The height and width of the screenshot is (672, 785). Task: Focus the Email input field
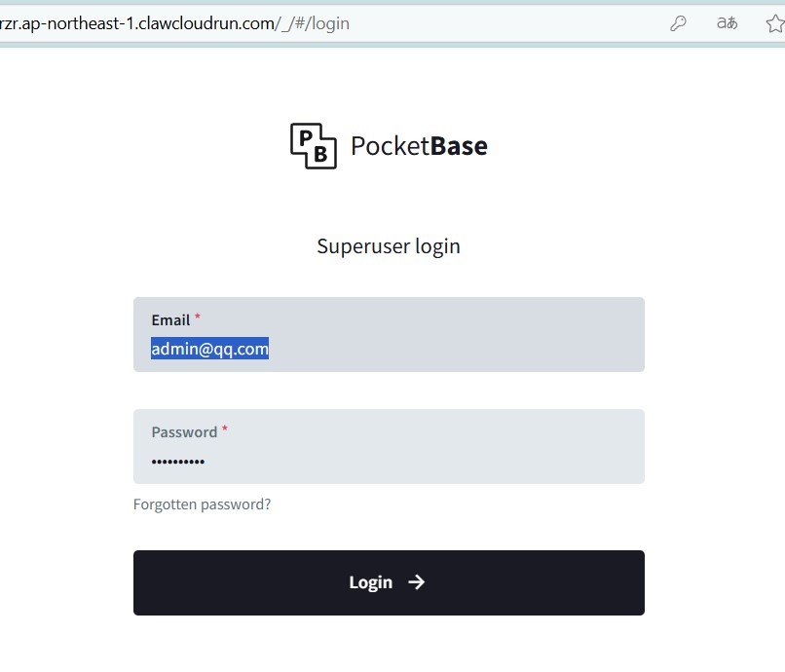(438, 349)
